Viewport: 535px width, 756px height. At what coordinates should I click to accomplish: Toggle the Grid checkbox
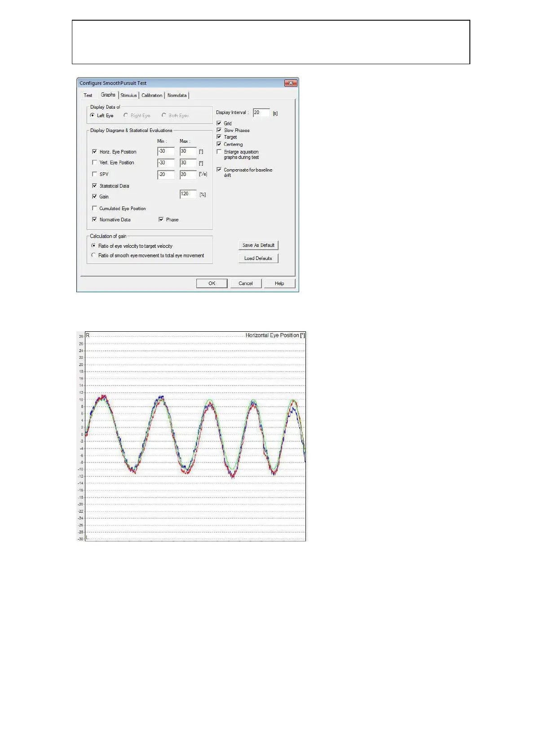(x=219, y=123)
